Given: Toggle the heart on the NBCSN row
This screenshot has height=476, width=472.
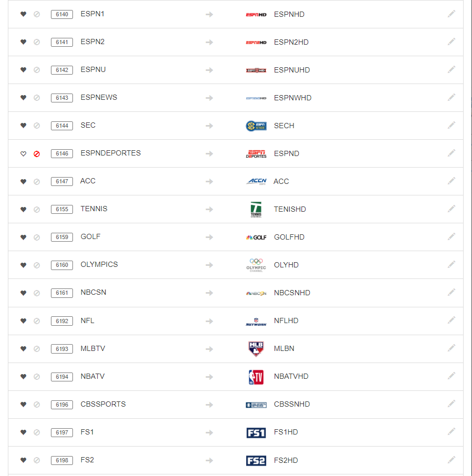Looking at the screenshot, I should (23, 293).
